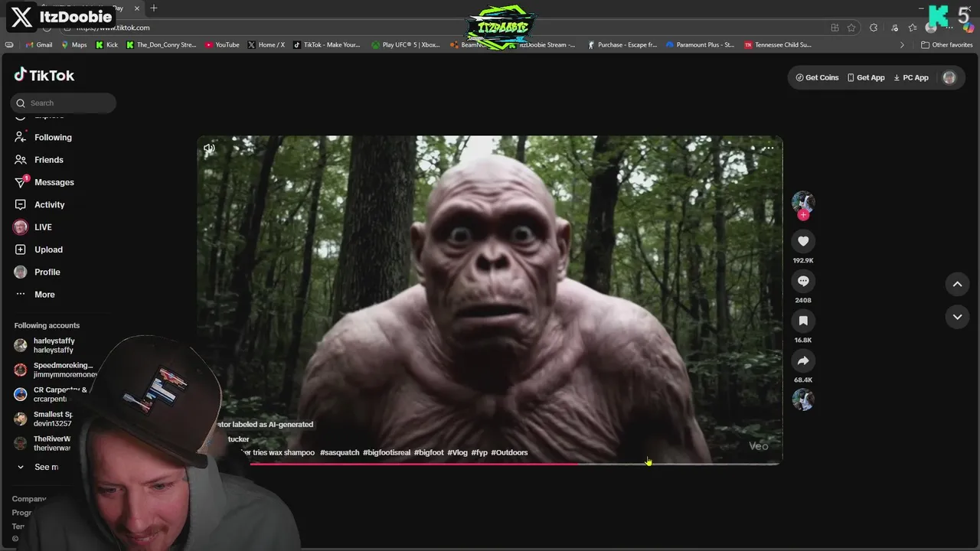Open Messages in the sidebar

44,182
